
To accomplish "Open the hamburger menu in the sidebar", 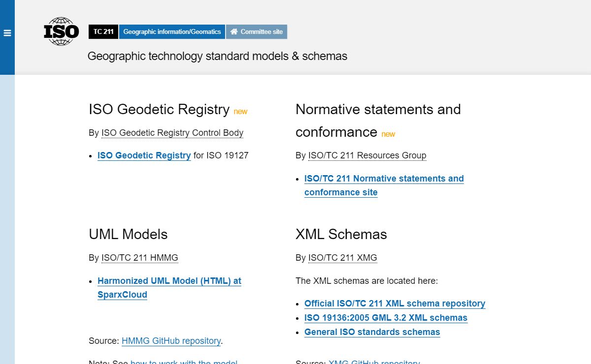I will click(x=7, y=33).
